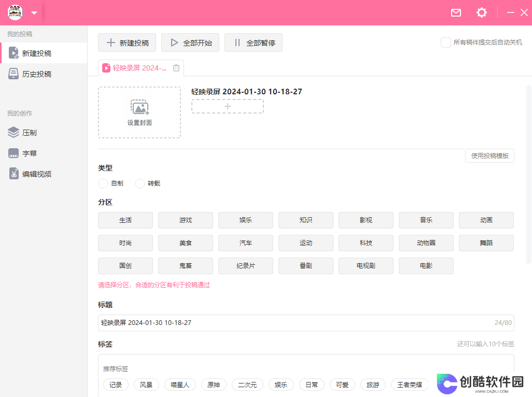Choose the 科技 category
Image resolution: width=532 pixels, height=397 pixels.
[366, 243]
